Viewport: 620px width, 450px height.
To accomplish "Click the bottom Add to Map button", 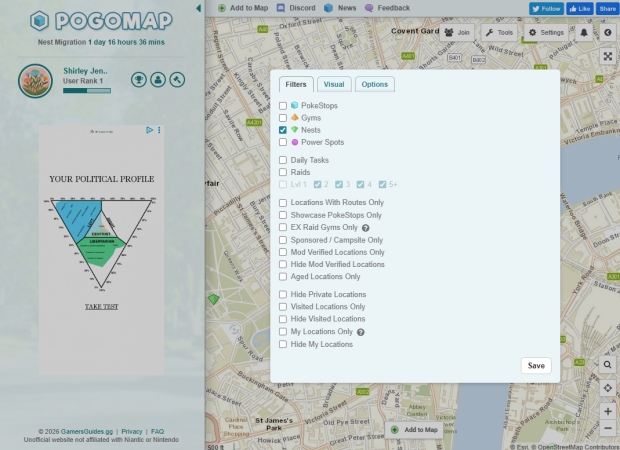I will pyautogui.click(x=414, y=430).
